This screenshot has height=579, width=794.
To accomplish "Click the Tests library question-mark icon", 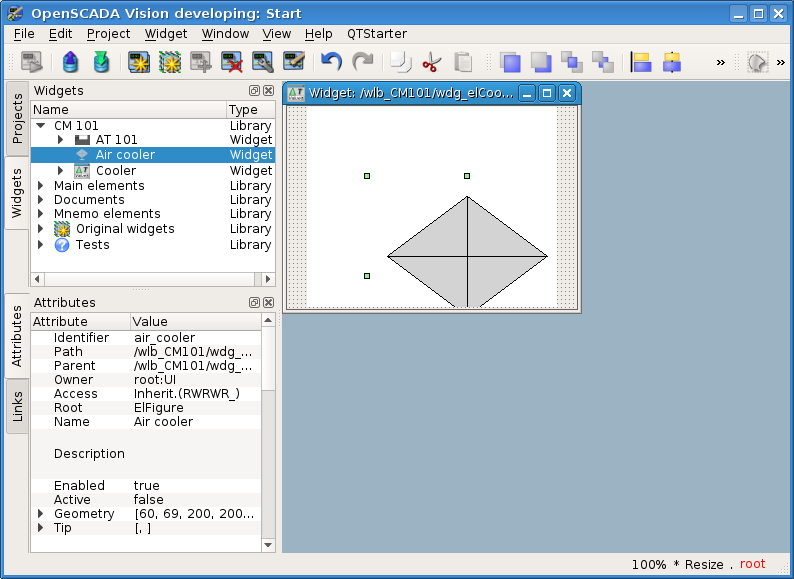I will [x=62, y=245].
